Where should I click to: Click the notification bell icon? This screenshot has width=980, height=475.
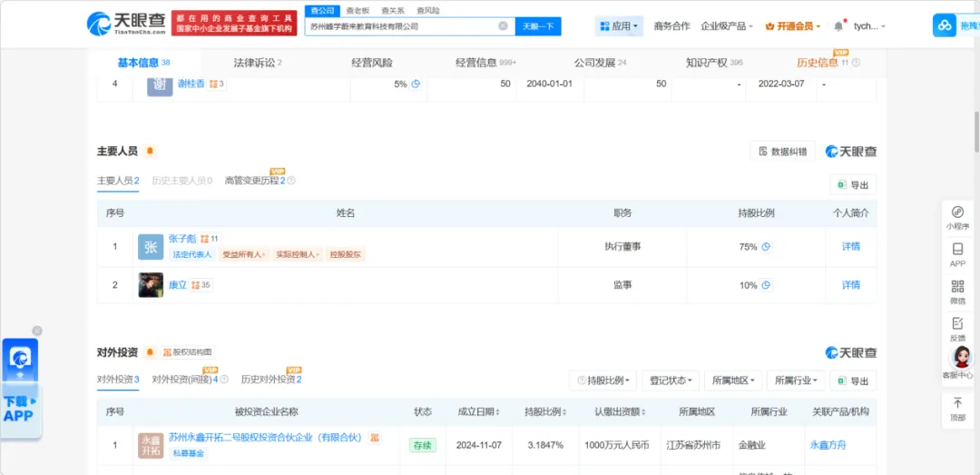838,26
